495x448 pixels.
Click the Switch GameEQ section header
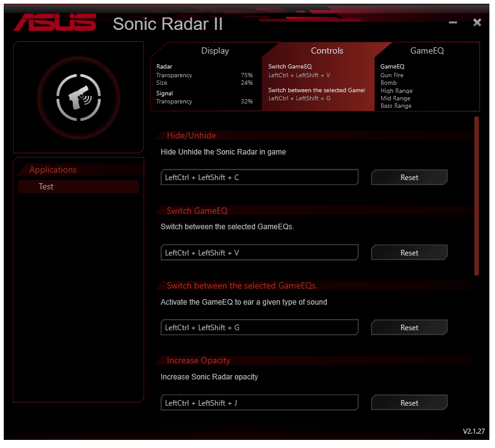coord(197,211)
